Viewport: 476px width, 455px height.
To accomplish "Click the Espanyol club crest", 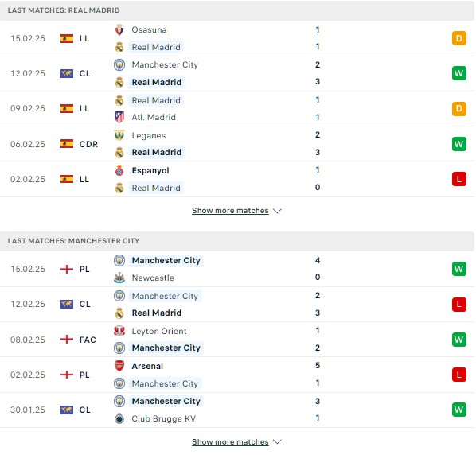I will pos(119,171).
